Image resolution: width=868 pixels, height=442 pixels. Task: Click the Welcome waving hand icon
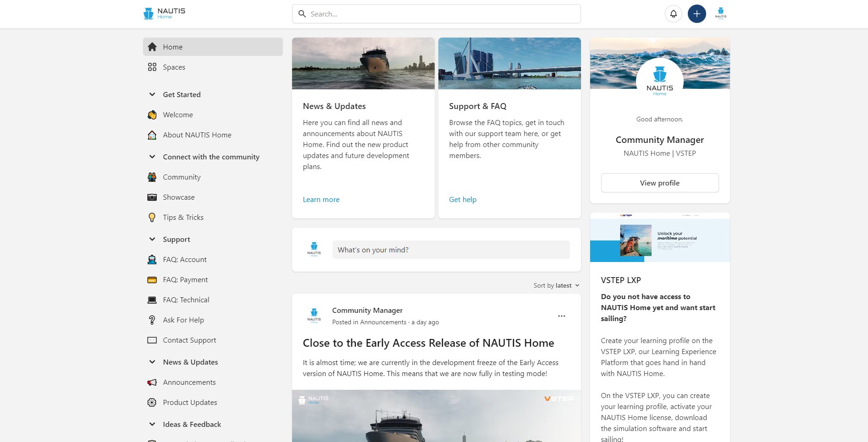(x=152, y=115)
